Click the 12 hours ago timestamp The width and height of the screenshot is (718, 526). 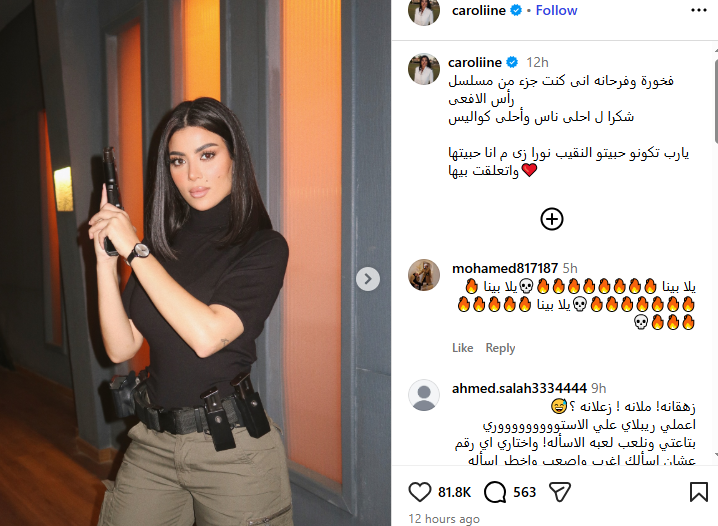pos(444,519)
